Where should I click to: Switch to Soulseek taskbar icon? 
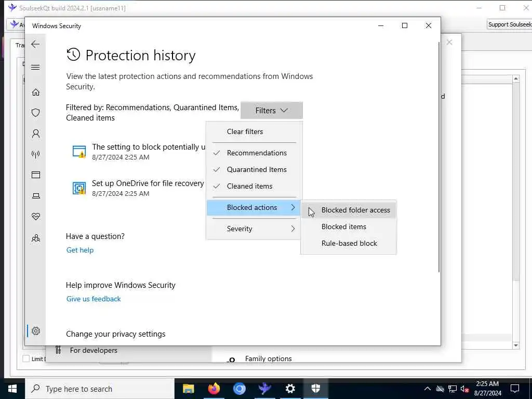(x=264, y=389)
